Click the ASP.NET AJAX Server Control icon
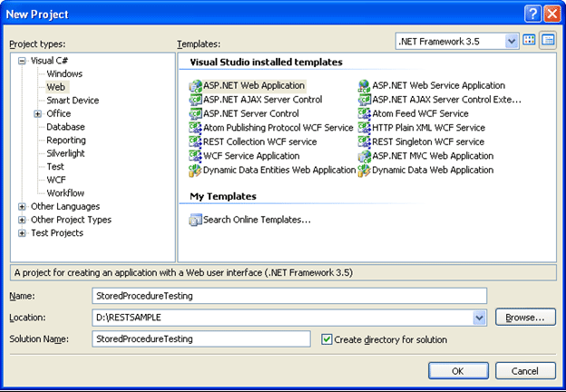This screenshot has width=566, height=392. tap(195, 100)
